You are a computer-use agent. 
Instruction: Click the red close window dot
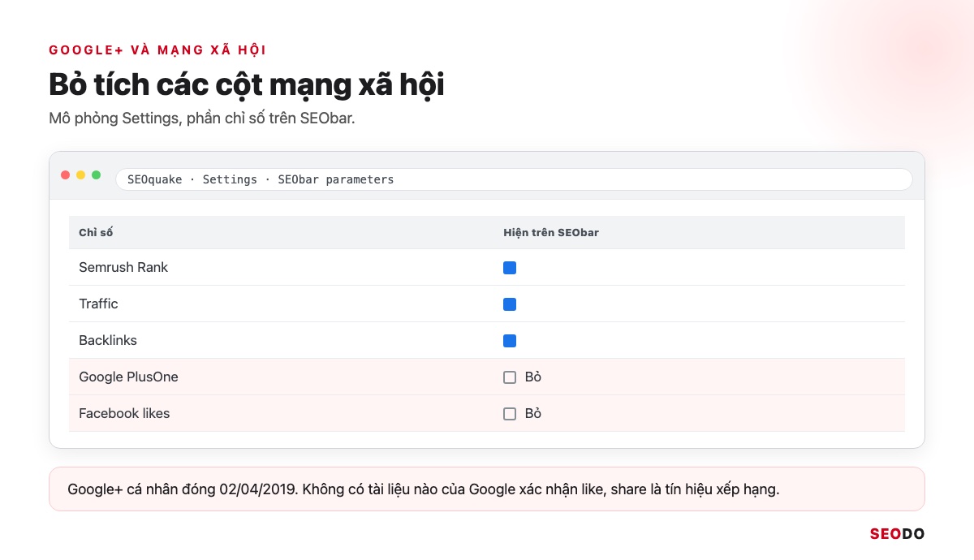click(66, 175)
